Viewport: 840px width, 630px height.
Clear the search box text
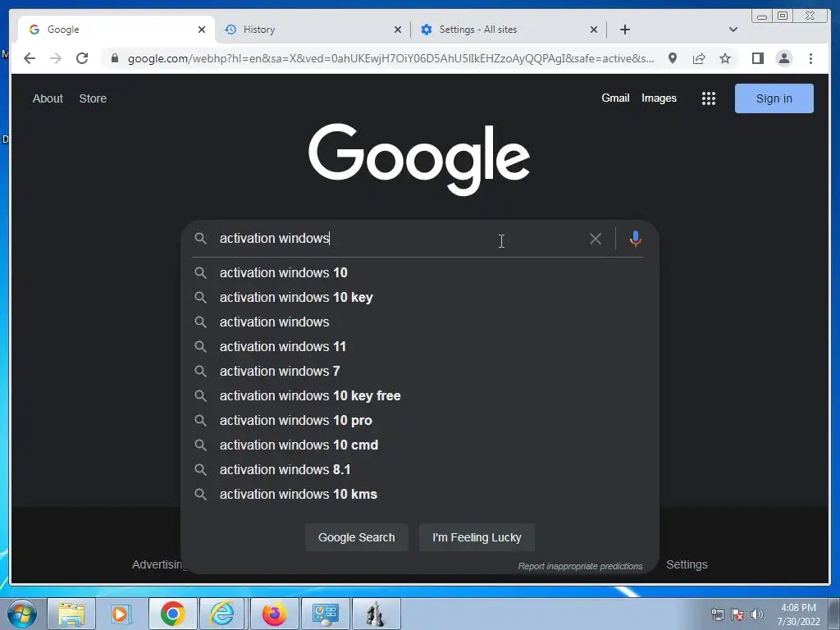(x=596, y=239)
